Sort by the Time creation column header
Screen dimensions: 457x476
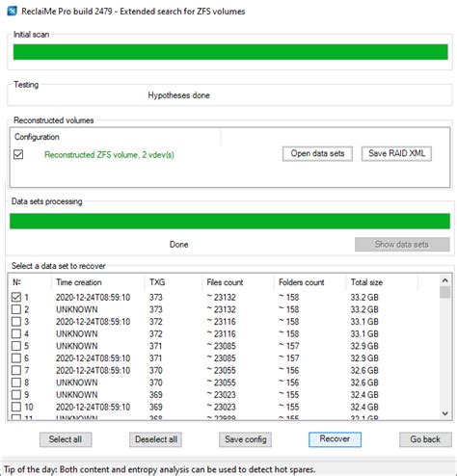click(98, 282)
